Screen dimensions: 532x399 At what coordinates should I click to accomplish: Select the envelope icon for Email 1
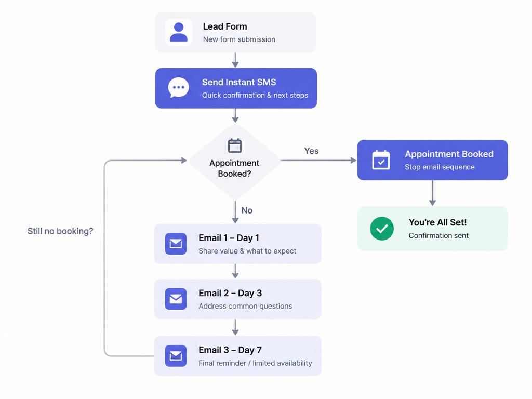176,244
